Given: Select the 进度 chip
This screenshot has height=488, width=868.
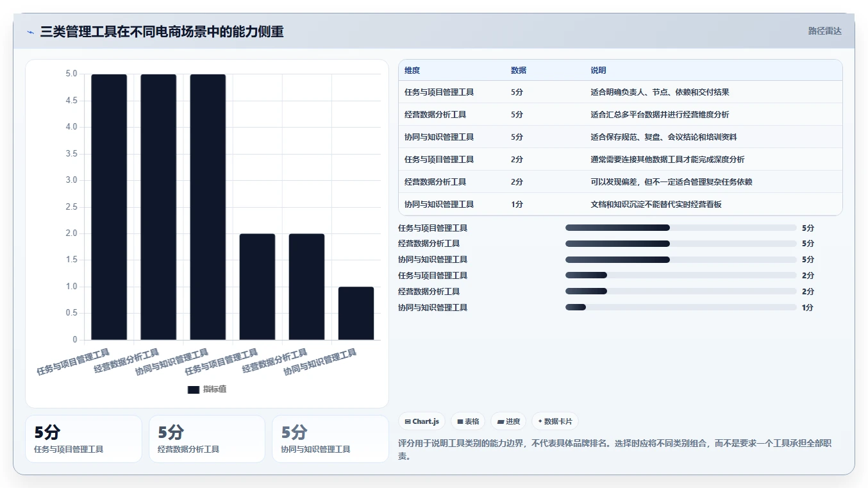Looking at the screenshot, I should 508,421.
